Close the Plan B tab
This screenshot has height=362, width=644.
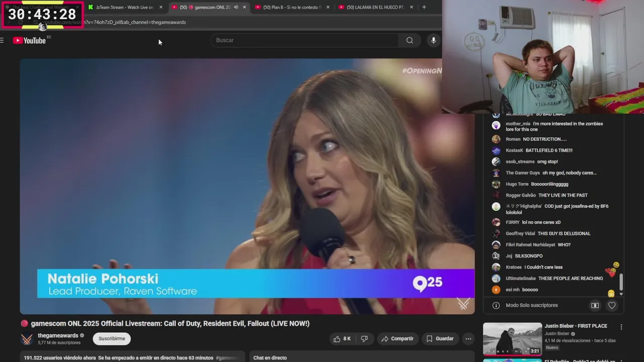(328, 7)
